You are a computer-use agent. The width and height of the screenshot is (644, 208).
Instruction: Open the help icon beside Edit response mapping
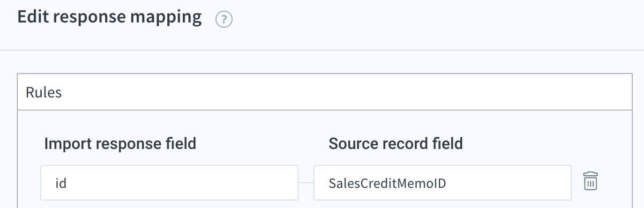(x=224, y=20)
